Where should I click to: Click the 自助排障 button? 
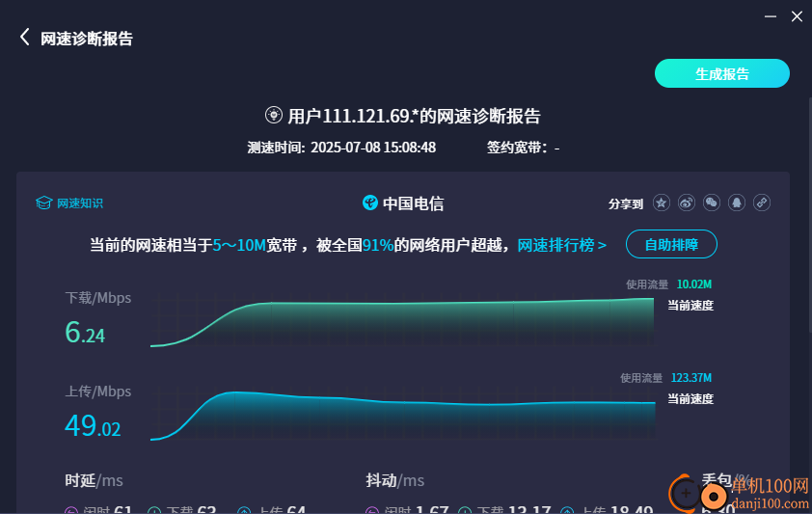point(671,244)
